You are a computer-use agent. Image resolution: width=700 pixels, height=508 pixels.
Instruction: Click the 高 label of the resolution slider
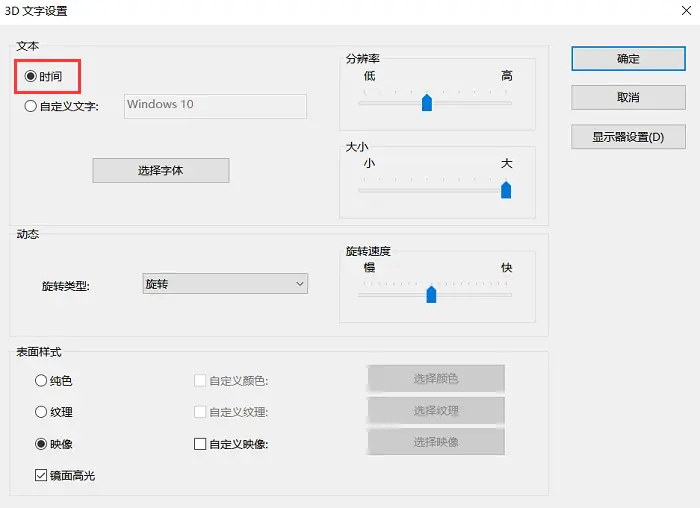pyautogui.click(x=507, y=75)
